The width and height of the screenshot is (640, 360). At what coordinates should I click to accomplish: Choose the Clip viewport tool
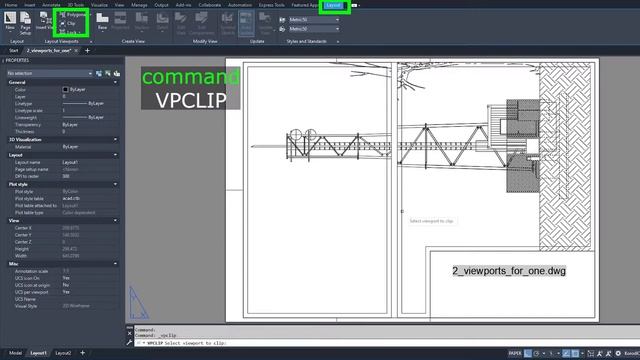(x=68, y=24)
